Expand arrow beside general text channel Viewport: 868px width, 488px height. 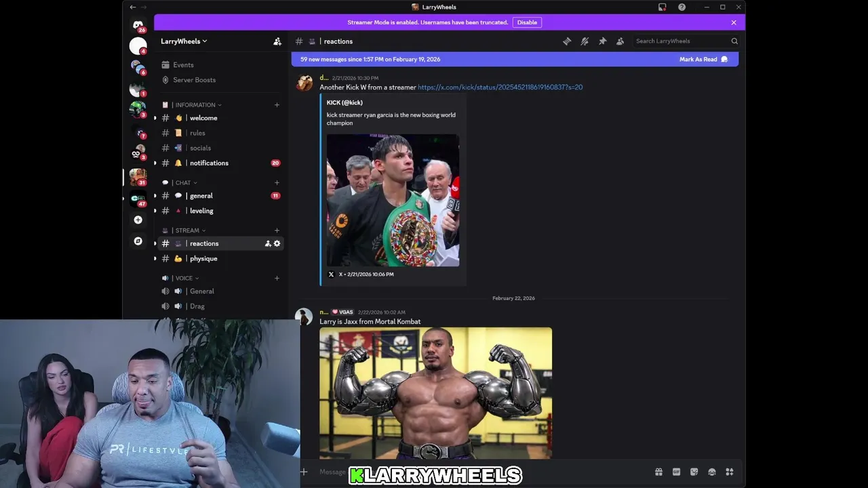(x=155, y=196)
